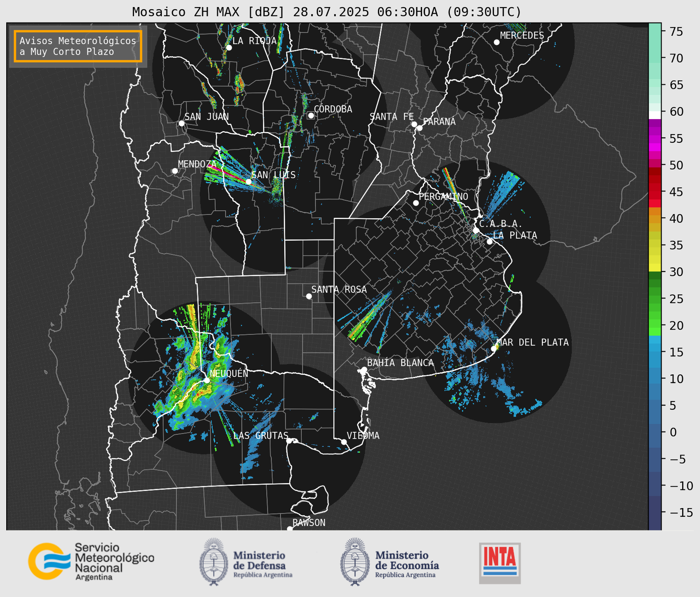700x597 pixels.
Task: Click the 75 dBZ value on the color scale
Action: tap(676, 32)
